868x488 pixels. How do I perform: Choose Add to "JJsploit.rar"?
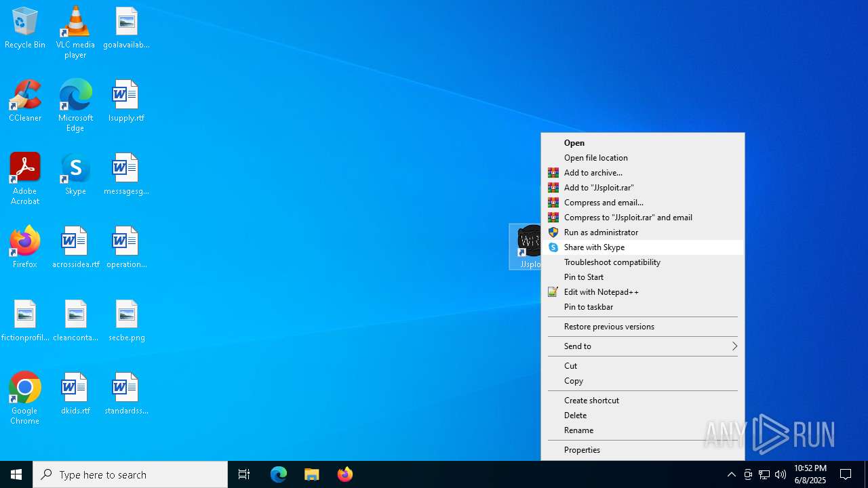click(x=643, y=188)
